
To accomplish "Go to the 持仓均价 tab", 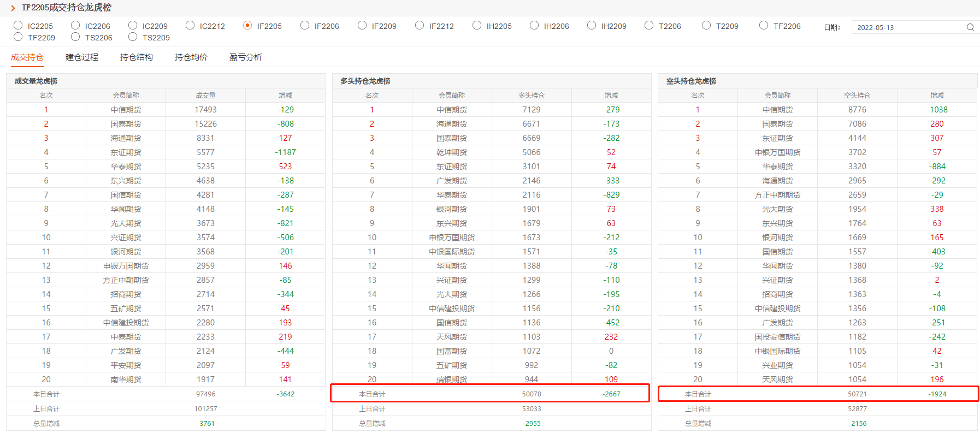I will pos(191,57).
